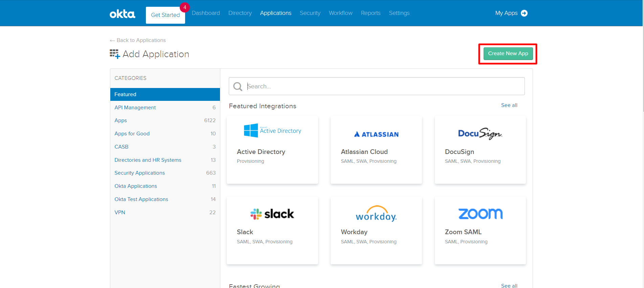Click the search magnifier icon
The height and width of the screenshot is (288, 644).
click(x=238, y=87)
